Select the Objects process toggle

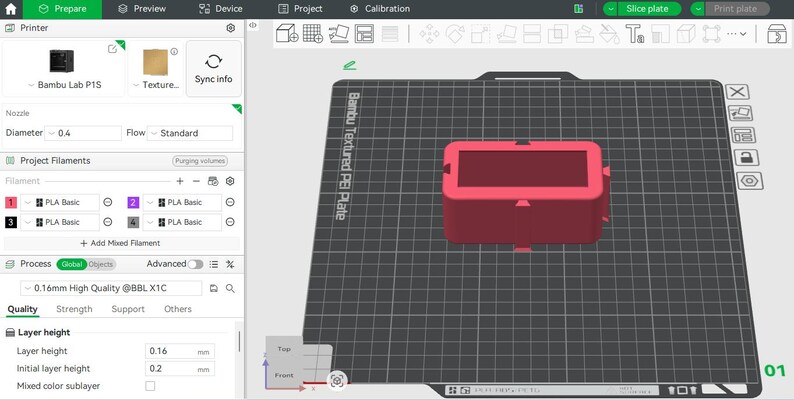click(x=101, y=264)
